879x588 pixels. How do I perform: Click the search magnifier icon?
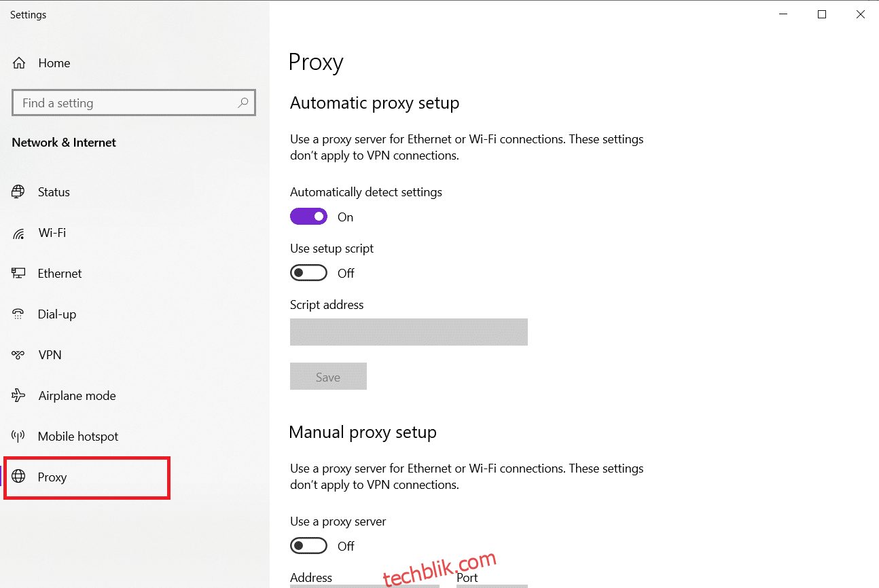pyautogui.click(x=243, y=103)
